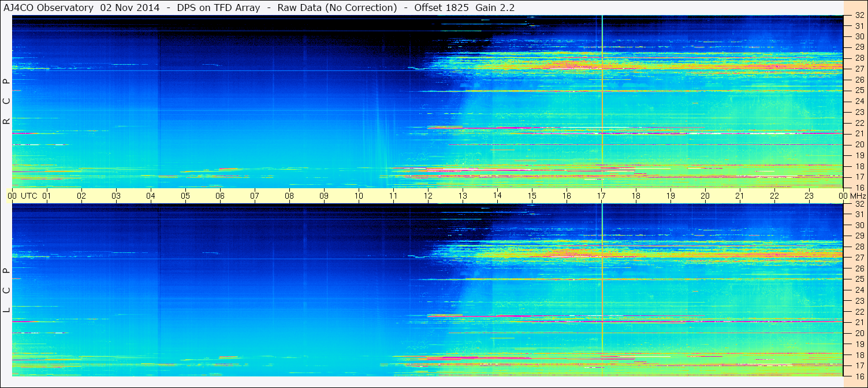Click the 21 MHz label on RCP scale
The image size is (868, 388).
pyautogui.click(x=859, y=134)
